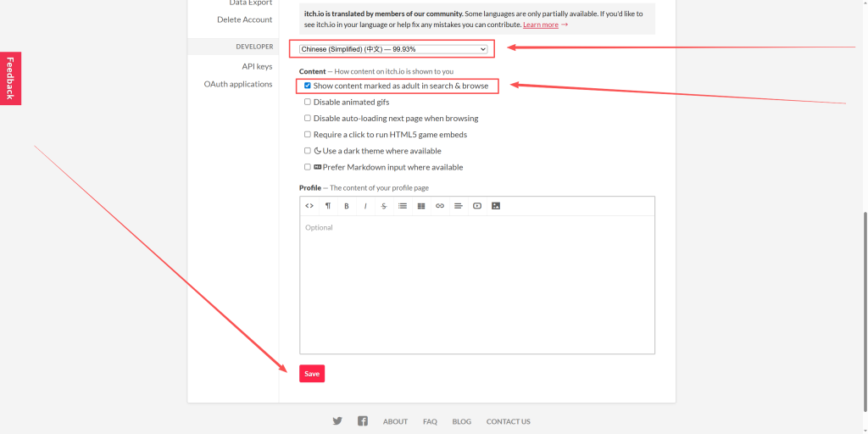Open OAuth applications in the sidebar
Image resolution: width=868 pixels, height=434 pixels.
click(238, 84)
